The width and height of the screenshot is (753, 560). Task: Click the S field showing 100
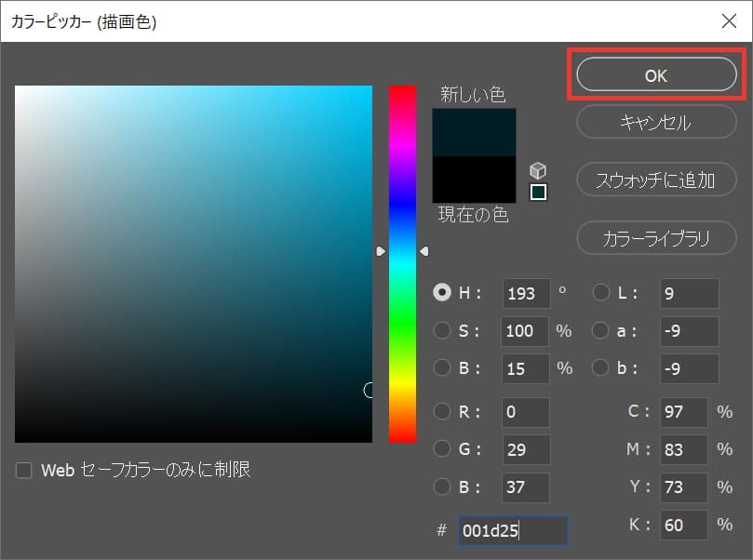pos(525,331)
